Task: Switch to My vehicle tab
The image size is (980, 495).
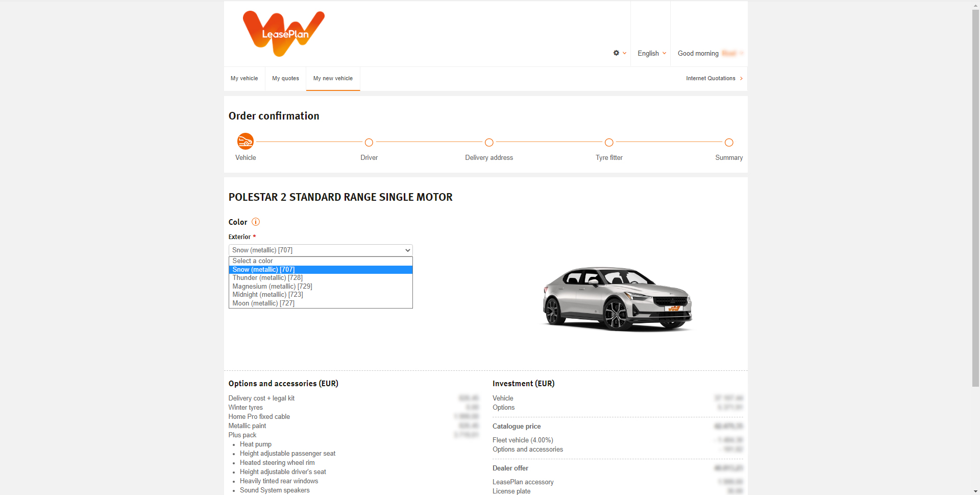Action: [x=244, y=79]
